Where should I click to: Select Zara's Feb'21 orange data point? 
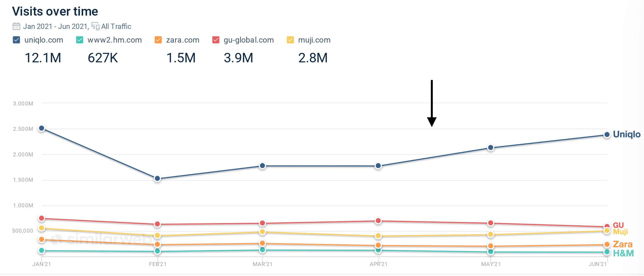(x=157, y=244)
